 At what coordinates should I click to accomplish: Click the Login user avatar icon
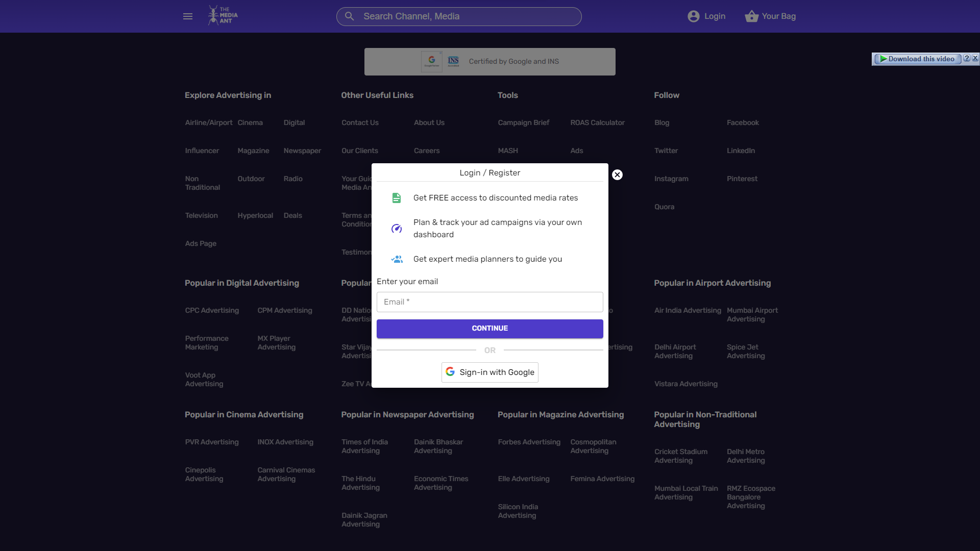pyautogui.click(x=693, y=16)
